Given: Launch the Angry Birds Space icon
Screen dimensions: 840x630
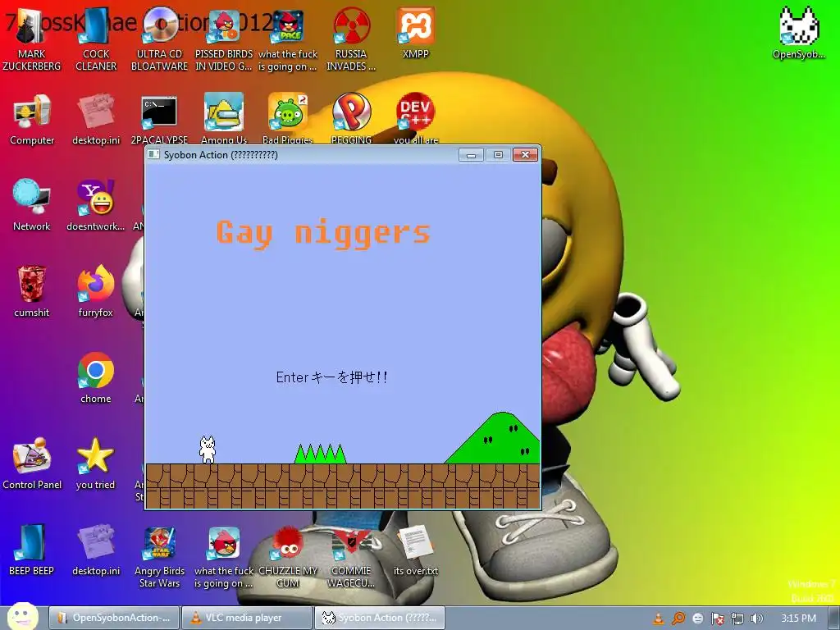Looking at the screenshot, I should click(x=288, y=38).
